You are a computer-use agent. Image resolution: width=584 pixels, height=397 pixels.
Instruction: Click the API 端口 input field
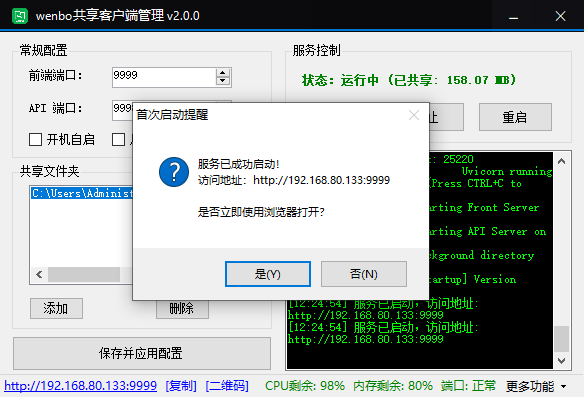point(122,110)
